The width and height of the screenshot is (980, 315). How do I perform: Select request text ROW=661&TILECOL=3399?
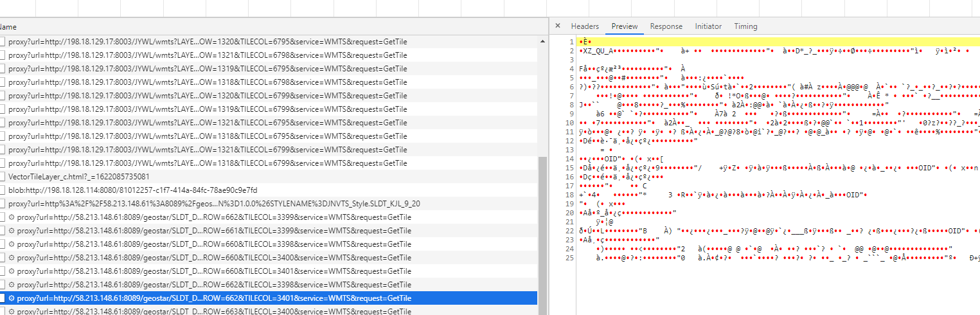point(214,231)
